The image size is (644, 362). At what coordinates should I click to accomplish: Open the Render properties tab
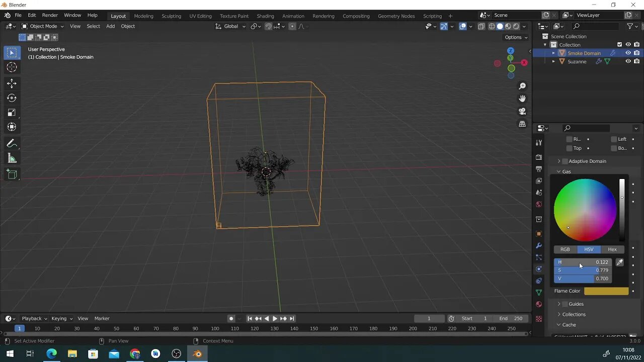pyautogui.click(x=539, y=157)
